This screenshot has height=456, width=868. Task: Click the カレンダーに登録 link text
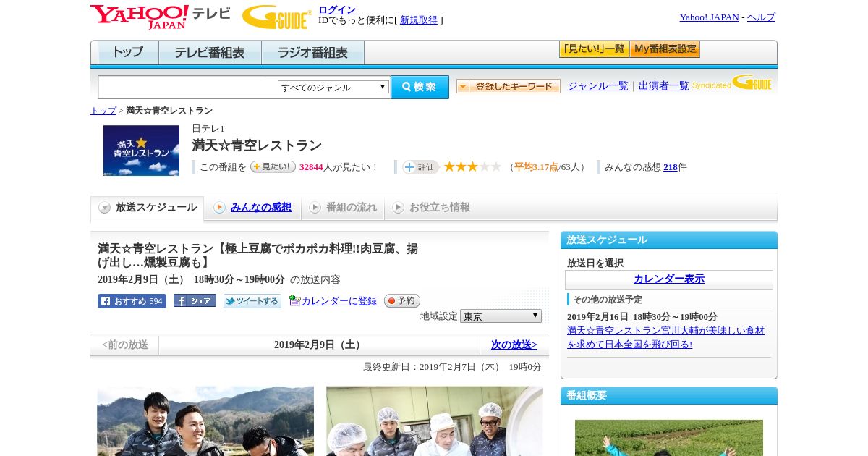(x=339, y=301)
